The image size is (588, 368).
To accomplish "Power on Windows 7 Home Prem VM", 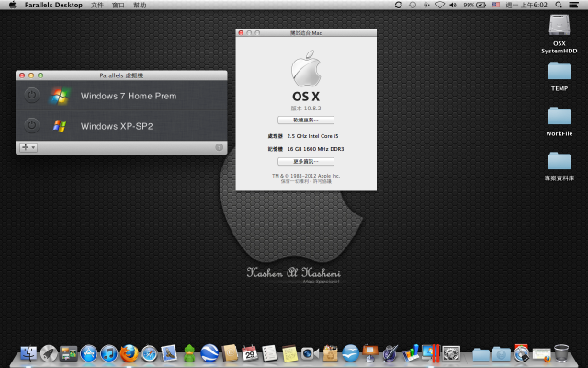I will (x=32, y=95).
